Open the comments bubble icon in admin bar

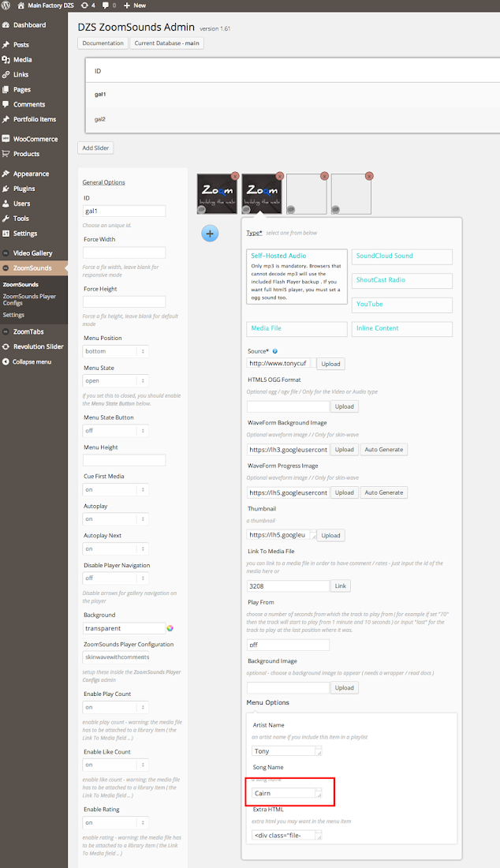point(106,5)
